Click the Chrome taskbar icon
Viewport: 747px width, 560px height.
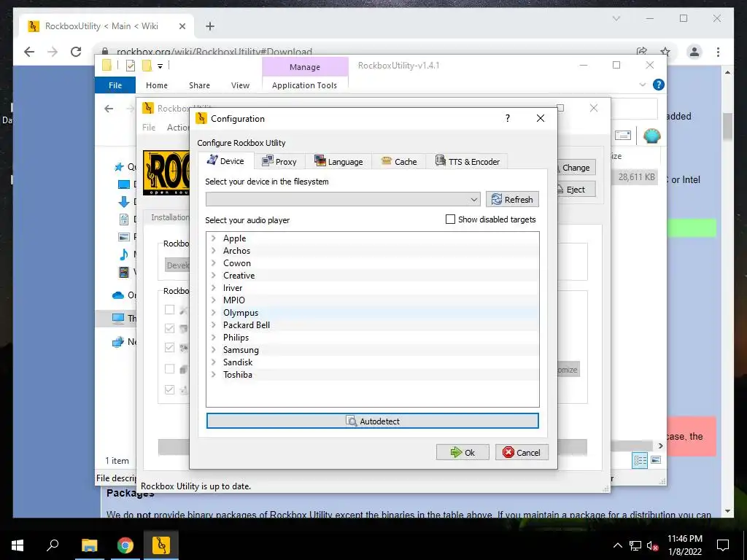click(x=125, y=545)
